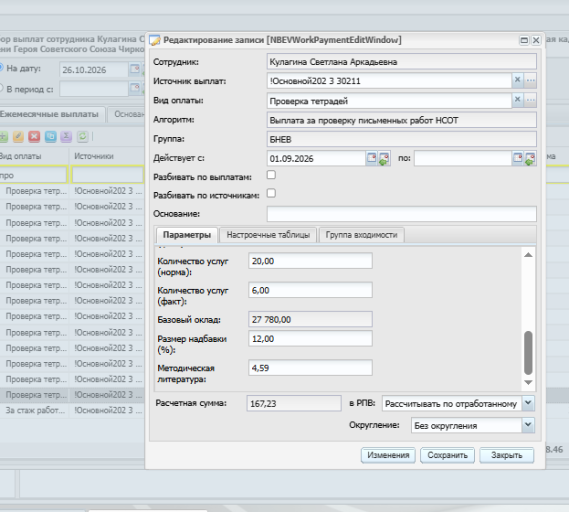
Task: Click the Источник выплат field !Основной202 3 30211
Action: tap(389, 81)
